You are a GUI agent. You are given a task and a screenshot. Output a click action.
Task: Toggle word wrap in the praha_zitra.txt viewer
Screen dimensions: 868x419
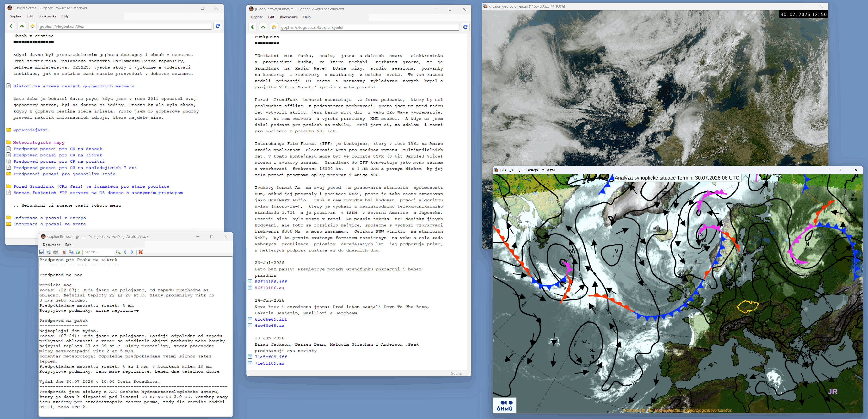point(78,252)
